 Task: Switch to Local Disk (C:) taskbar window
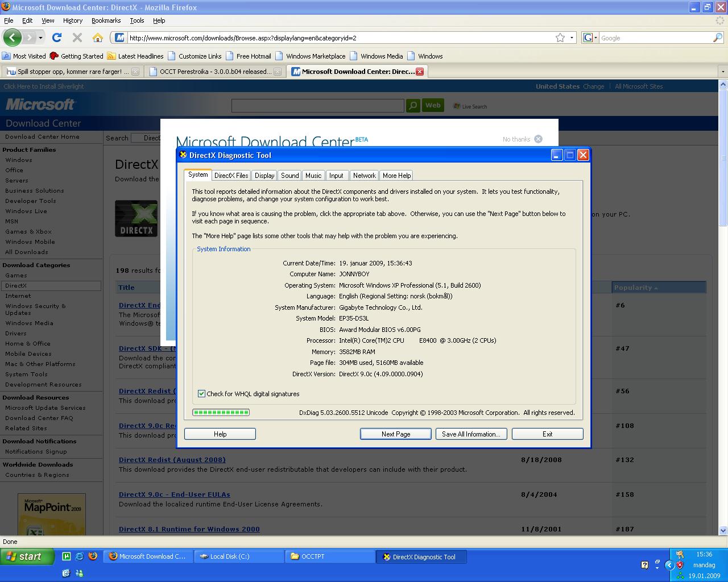(x=239, y=556)
